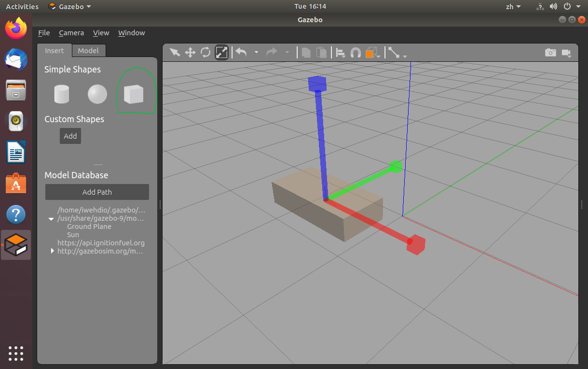The width and height of the screenshot is (588, 369).
Task: Open the Align tool
Action: point(341,52)
